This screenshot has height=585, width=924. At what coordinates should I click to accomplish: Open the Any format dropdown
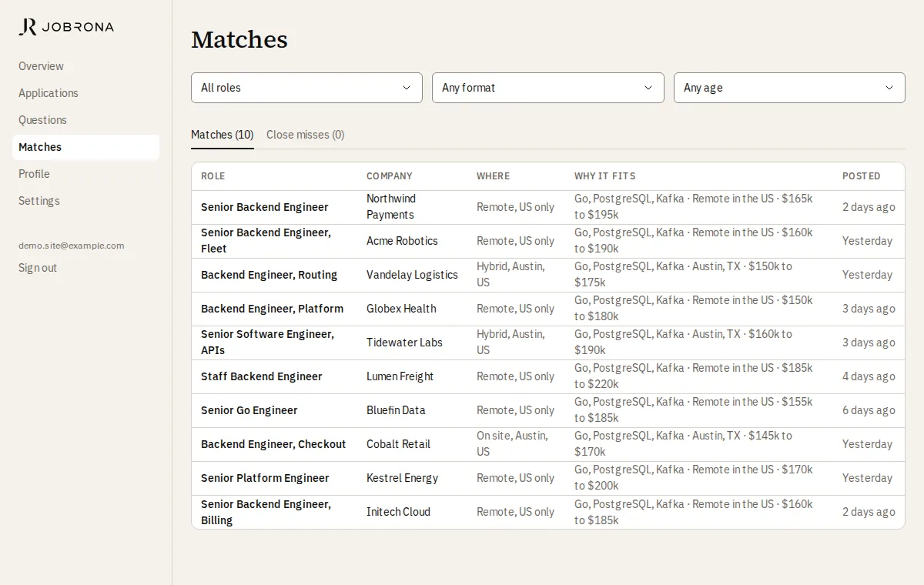(x=547, y=88)
